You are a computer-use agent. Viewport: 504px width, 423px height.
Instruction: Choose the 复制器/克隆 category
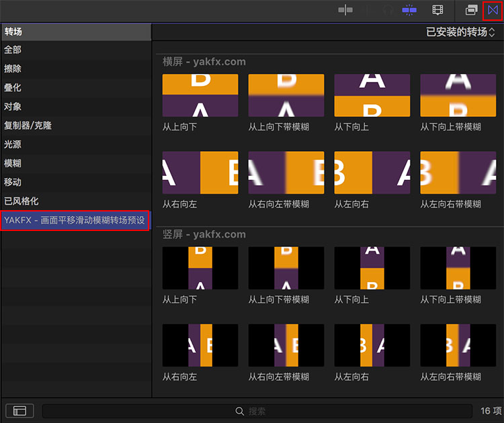point(76,126)
